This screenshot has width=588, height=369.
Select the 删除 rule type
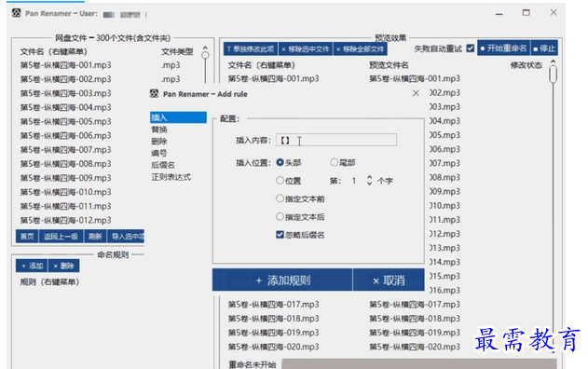click(x=159, y=142)
